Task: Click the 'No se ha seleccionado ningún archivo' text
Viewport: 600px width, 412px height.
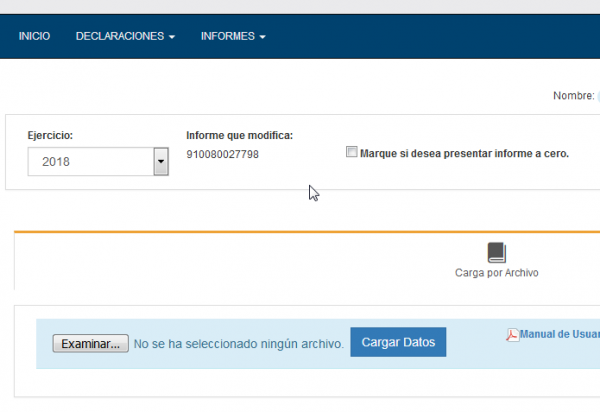Action: (x=239, y=343)
